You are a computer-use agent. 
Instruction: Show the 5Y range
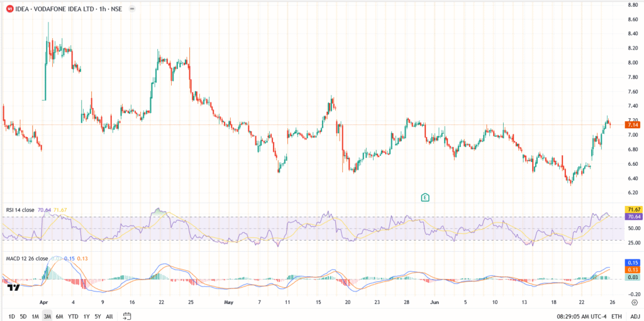pos(97,316)
